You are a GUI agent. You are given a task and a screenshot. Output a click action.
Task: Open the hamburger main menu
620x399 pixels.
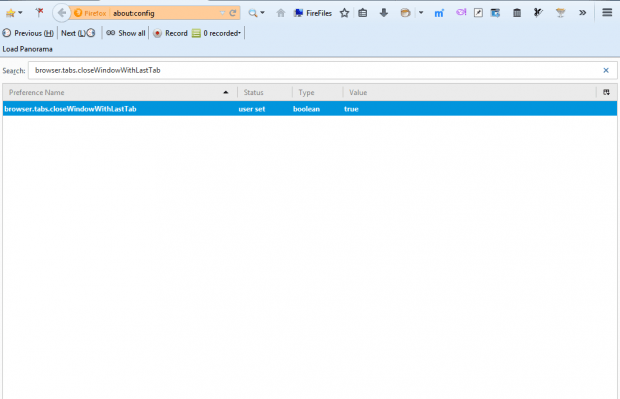pyautogui.click(x=607, y=13)
